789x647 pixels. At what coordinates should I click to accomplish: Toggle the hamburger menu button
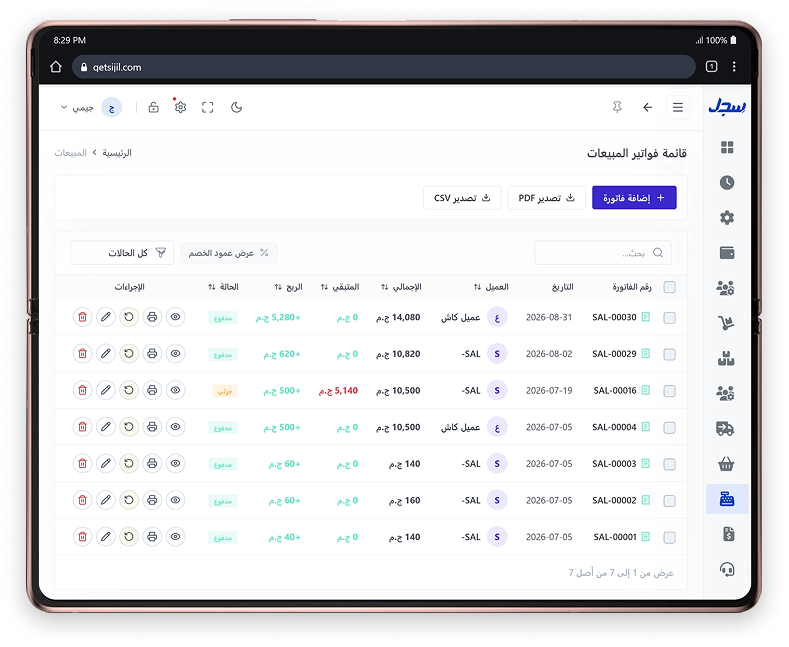point(678,107)
